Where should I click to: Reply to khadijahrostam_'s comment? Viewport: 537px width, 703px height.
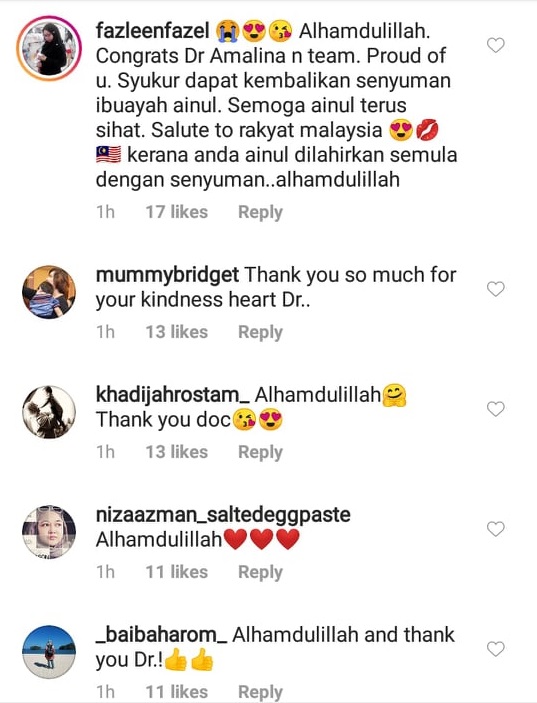coord(260,452)
